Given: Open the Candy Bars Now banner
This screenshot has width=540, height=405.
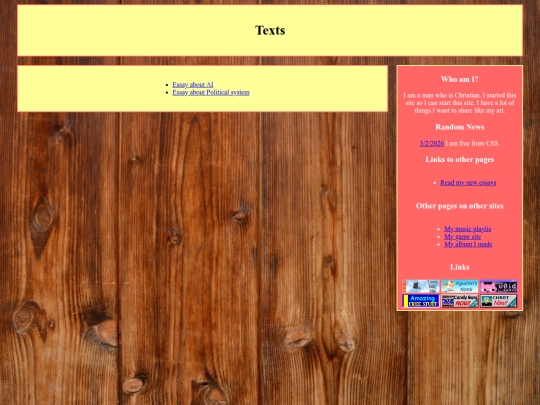Looking at the screenshot, I should click(x=460, y=301).
